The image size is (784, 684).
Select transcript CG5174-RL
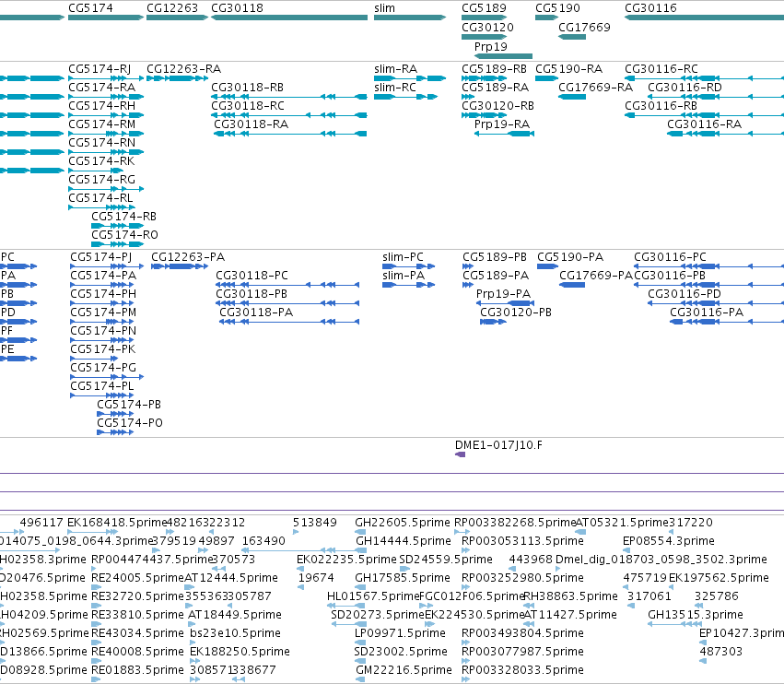100,197
